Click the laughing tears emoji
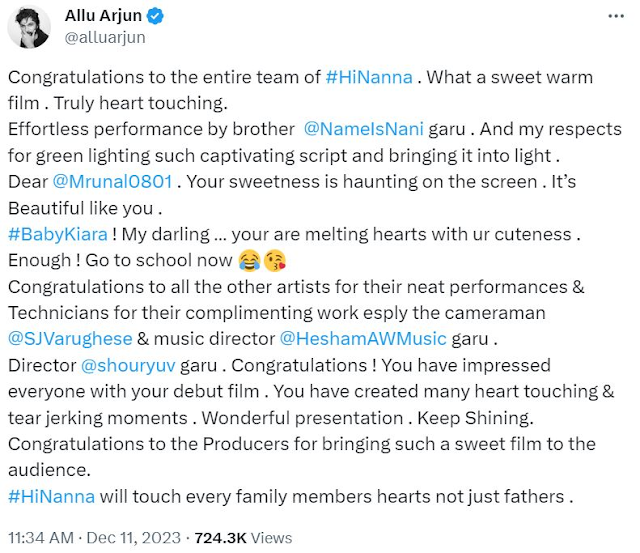 coord(249,261)
